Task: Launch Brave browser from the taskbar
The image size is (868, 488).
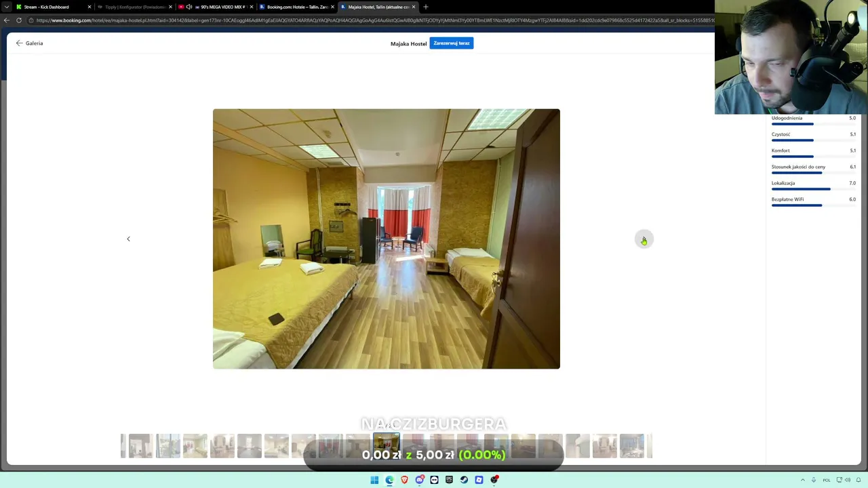Action: tap(404, 480)
